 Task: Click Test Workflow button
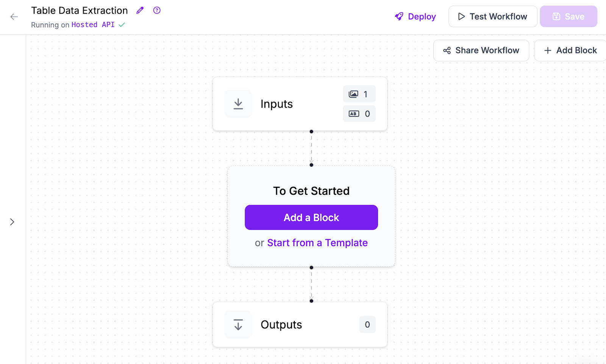pyautogui.click(x=493, y=16)
